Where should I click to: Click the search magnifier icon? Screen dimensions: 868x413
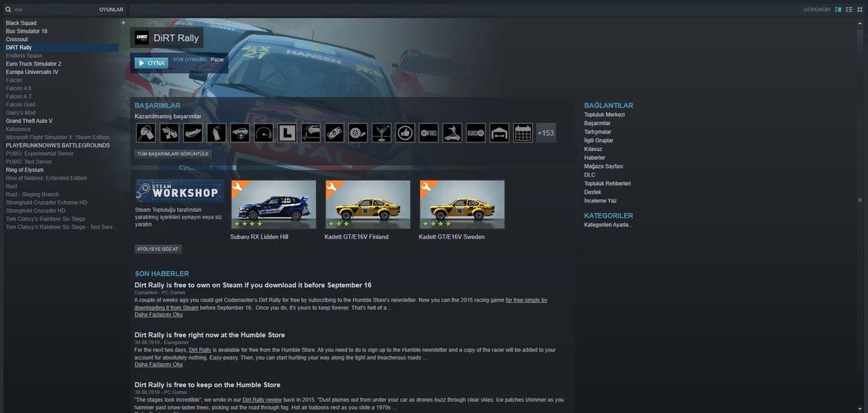(8, 9)
